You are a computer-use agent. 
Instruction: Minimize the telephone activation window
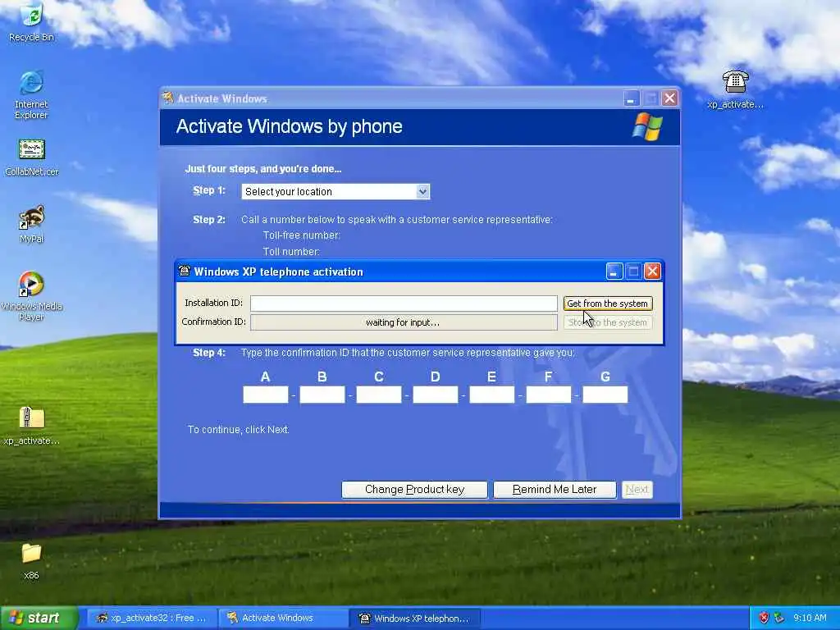pyautogui.click(x=614, y=271)
